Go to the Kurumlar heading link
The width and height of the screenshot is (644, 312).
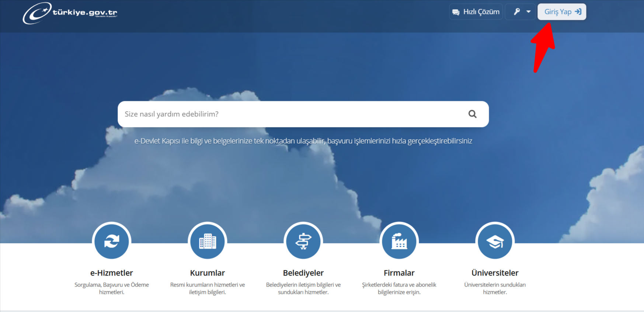coord(208,273)
